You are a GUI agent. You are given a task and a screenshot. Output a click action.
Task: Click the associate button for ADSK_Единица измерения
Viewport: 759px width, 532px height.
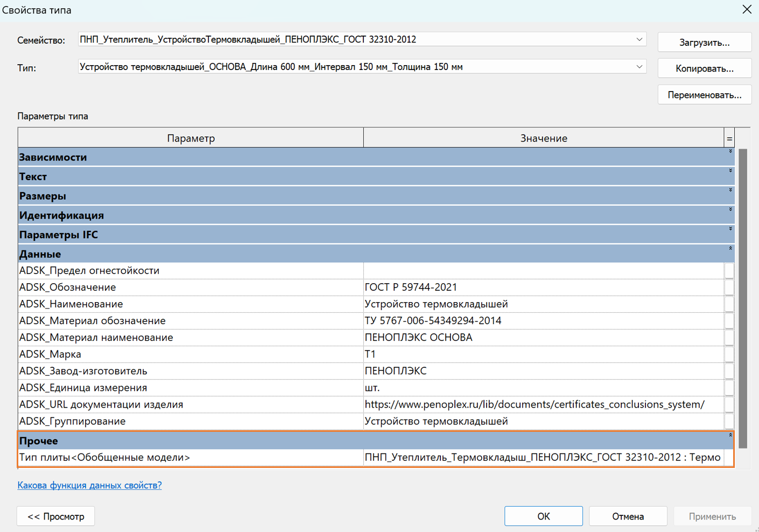pos(729,387)
